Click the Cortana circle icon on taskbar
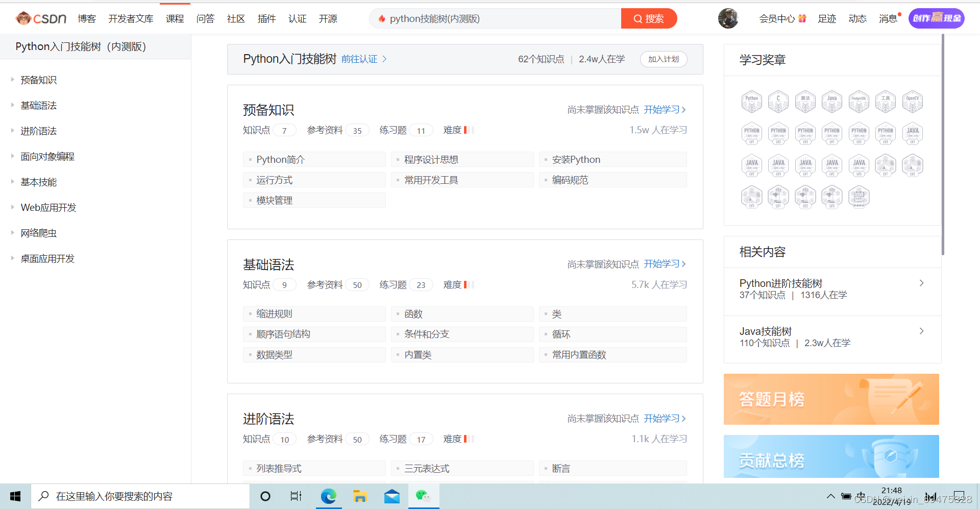Viewport: 980px width, 509px height. point(265,496)
